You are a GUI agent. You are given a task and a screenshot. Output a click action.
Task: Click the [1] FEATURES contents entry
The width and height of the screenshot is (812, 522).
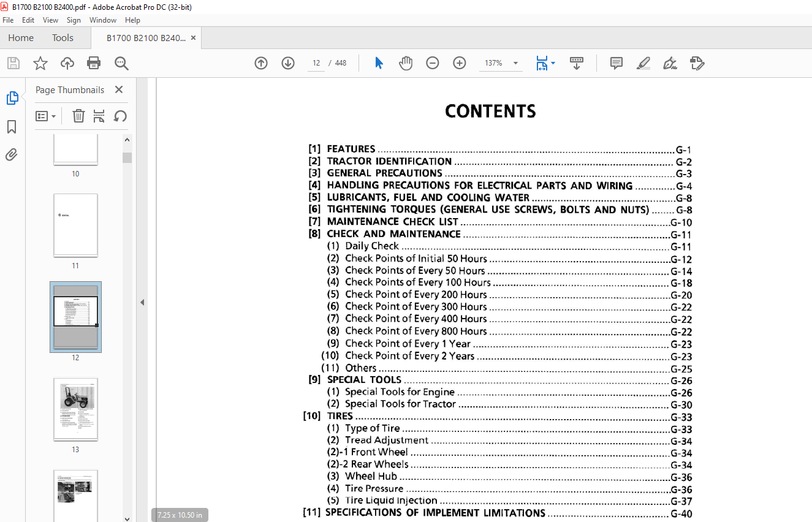(499, 149)
